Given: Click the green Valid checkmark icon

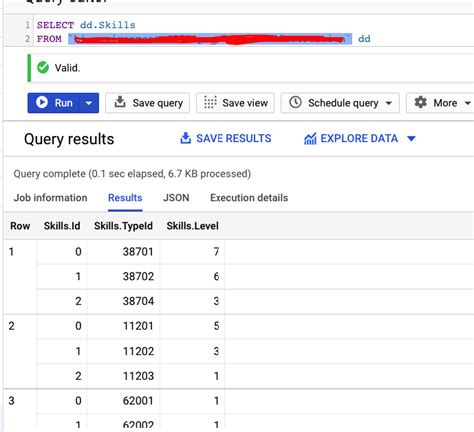Looking at the screenshot, I should 43,68.
